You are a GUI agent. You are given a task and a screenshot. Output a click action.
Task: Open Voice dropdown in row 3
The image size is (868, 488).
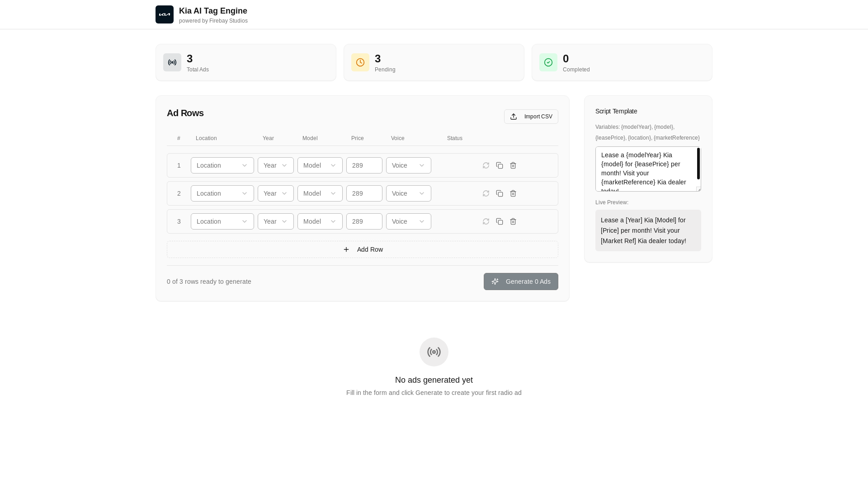click(409, 221)
